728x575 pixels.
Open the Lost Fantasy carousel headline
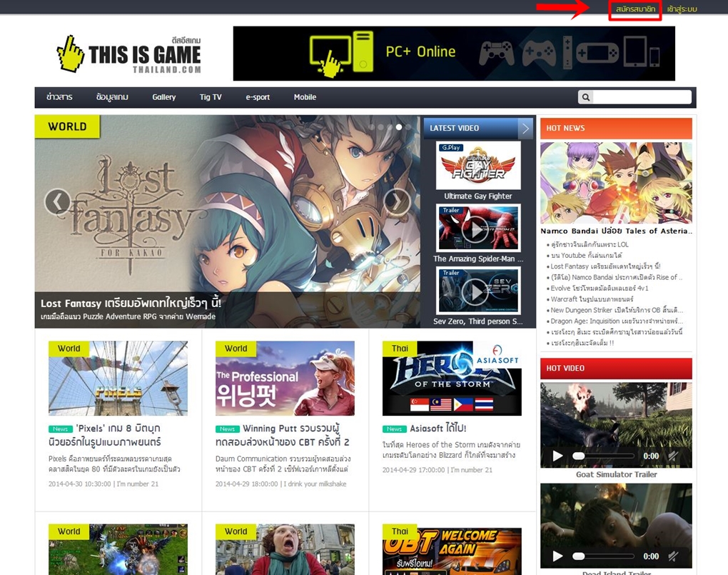tap(131, 303)
